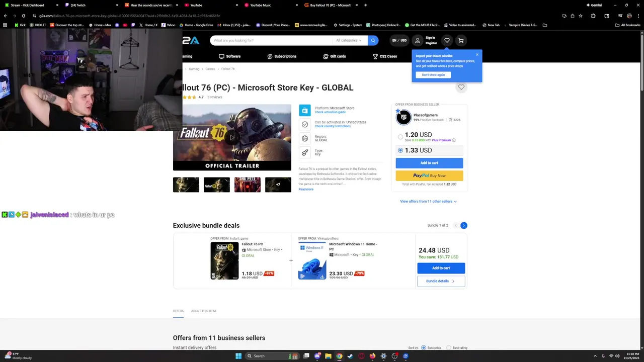The image size is (644, 362).
Task: Expand description with Read more
Action: 306,189
